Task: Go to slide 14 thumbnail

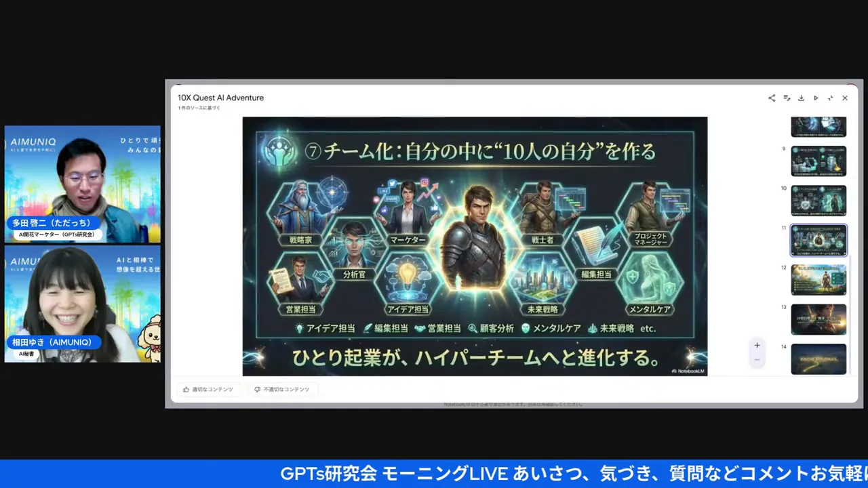Action: (818, 359)
